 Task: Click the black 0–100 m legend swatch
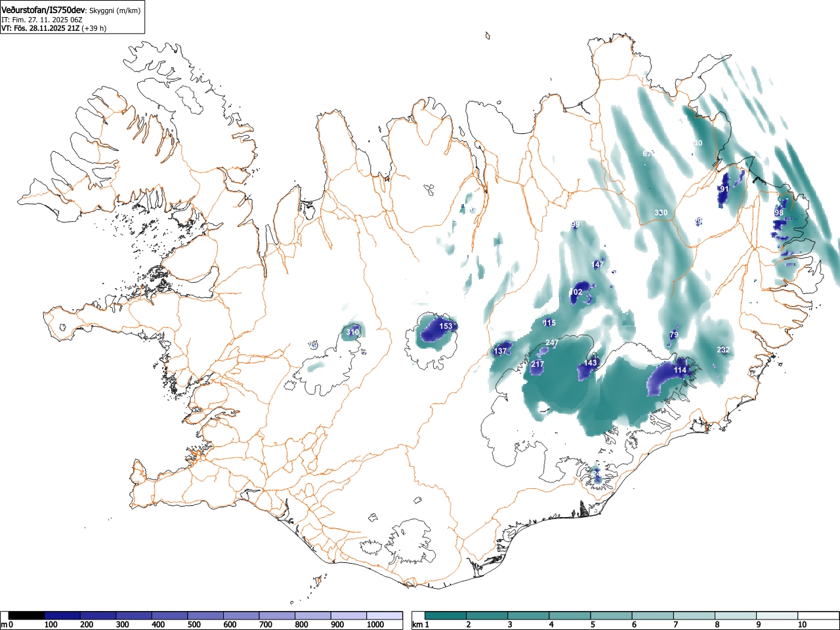click(x=27, y=616)
